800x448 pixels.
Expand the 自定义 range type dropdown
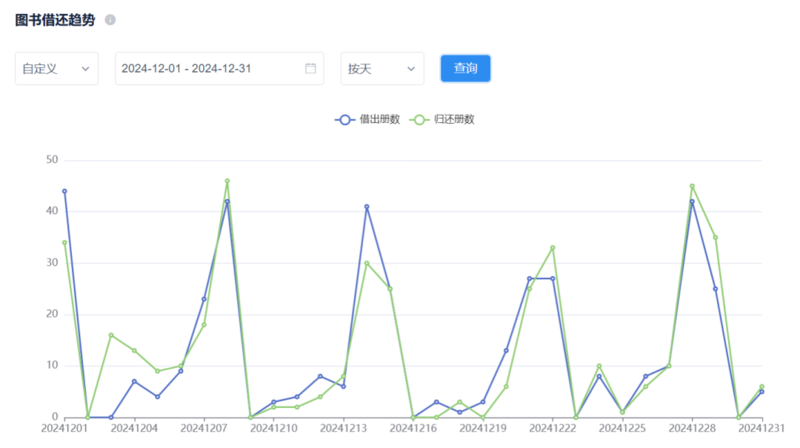56,68
